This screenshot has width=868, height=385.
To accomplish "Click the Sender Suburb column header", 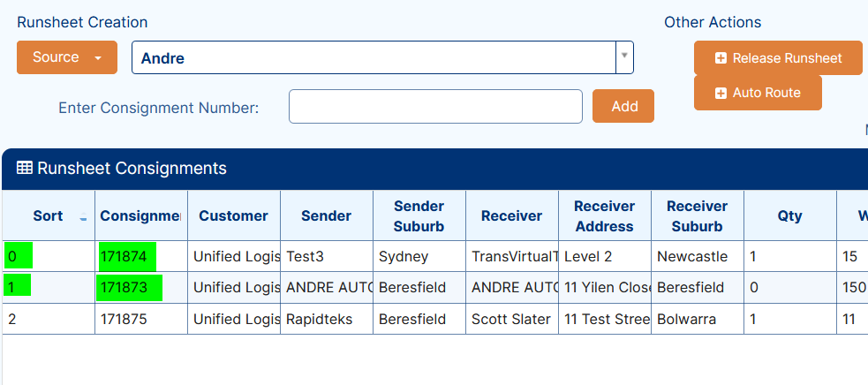I will (x=419, y=216).
